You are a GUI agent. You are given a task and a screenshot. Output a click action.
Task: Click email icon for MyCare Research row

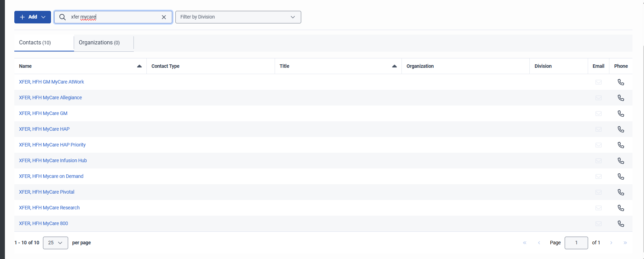pyautogui.click(x=599, y=208)
